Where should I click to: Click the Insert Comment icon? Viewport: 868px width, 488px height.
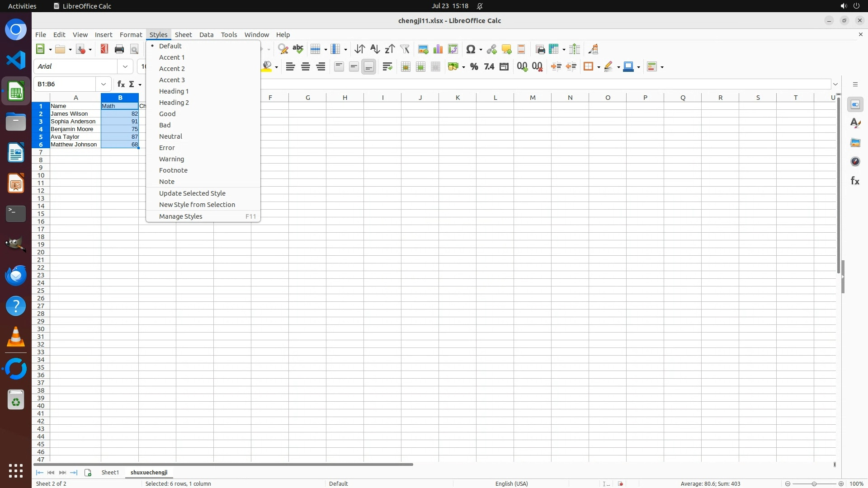point(506,49)
